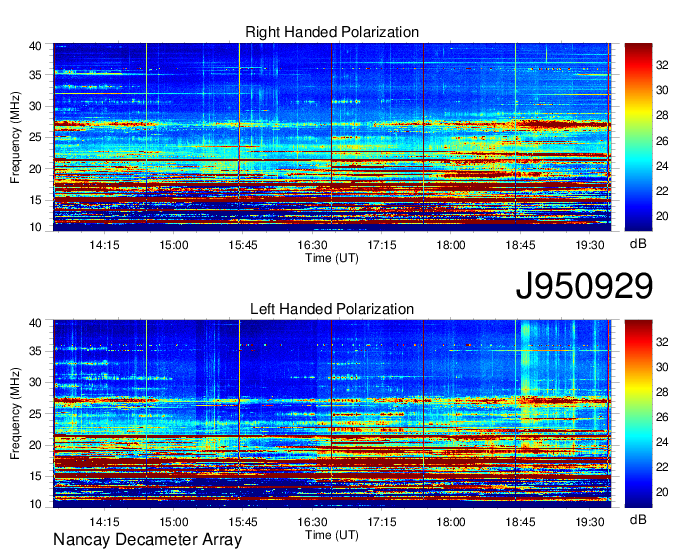Click the 15:45 time tick of Left Handed plot
This screenshot has height=552, width=680.
[x=243, y=522]
